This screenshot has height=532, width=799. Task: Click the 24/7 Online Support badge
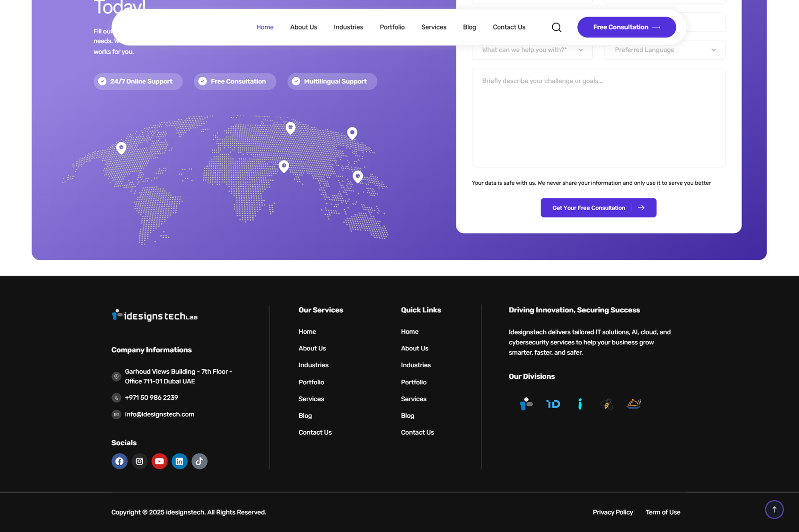pos(138,81)
